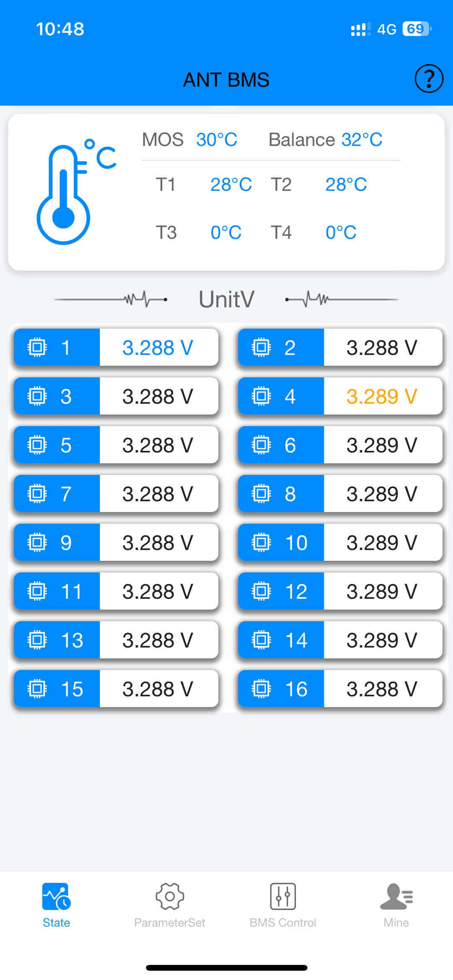The height and width of the screenshot is (980, 453).
Task: Tap the Mine profile icon
Action: click(x=396, y=896)
